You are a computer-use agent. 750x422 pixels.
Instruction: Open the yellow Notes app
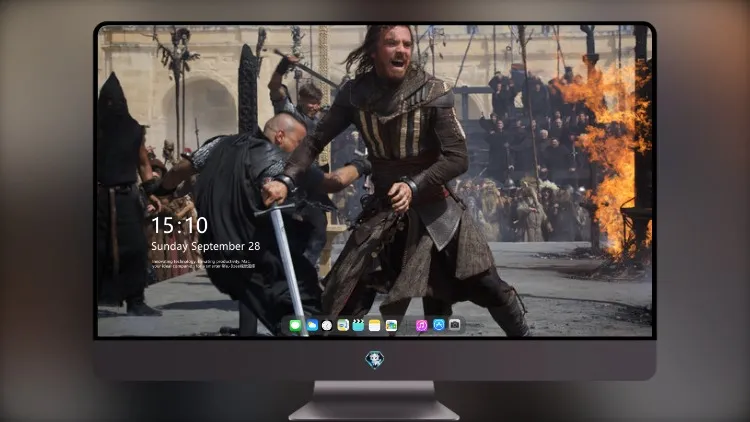point(375,325)
